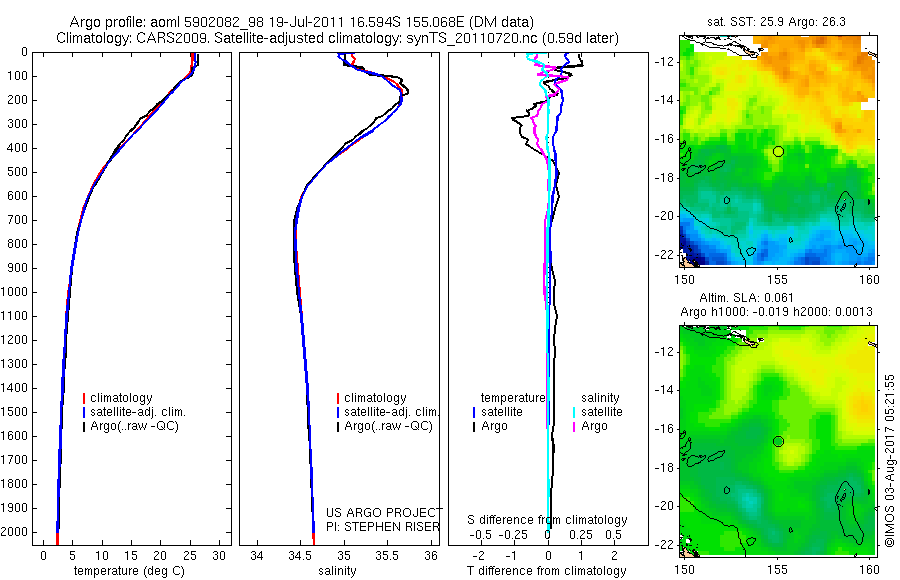Click salinity axis tick label 35.5
The image size is (900, 580).
pyautogui.click(x=387, y=556)
